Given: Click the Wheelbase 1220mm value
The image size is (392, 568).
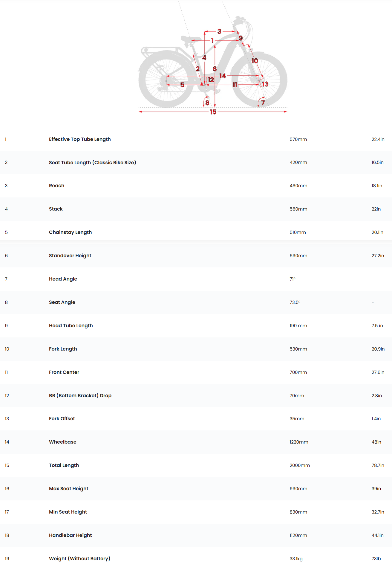Looking at the screenshot, I should (299, 442).
